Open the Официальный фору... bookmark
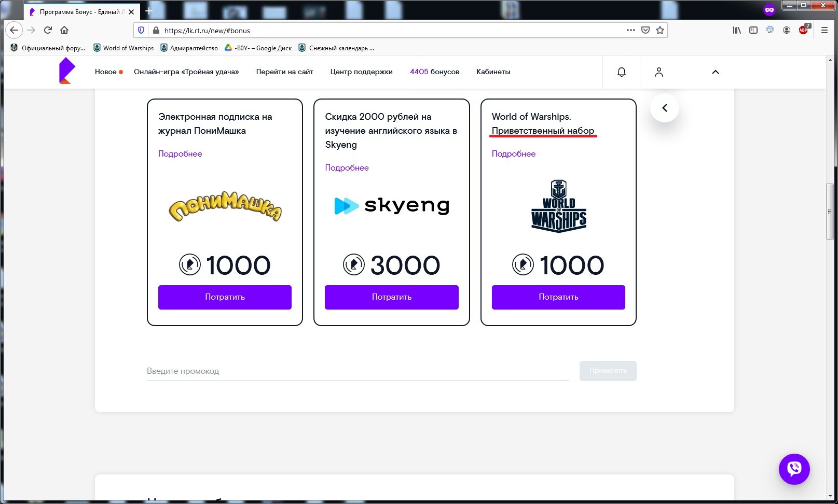The height and width of the screenshot is (504, 838). 48,48
